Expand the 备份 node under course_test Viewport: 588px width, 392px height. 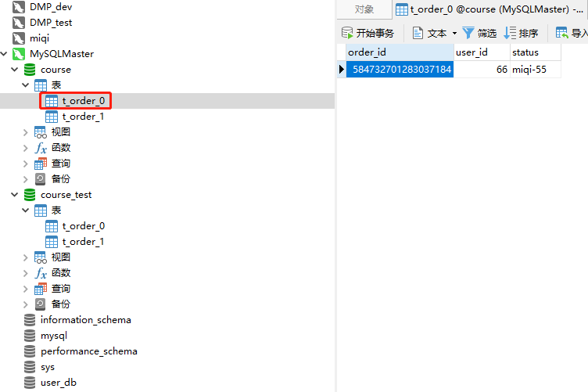[26, 304]
